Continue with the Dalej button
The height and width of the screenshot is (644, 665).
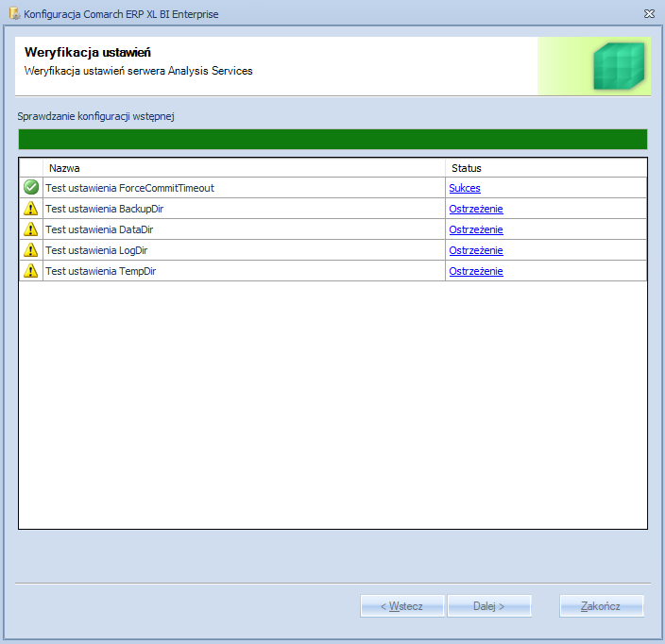tap(489, 606)
